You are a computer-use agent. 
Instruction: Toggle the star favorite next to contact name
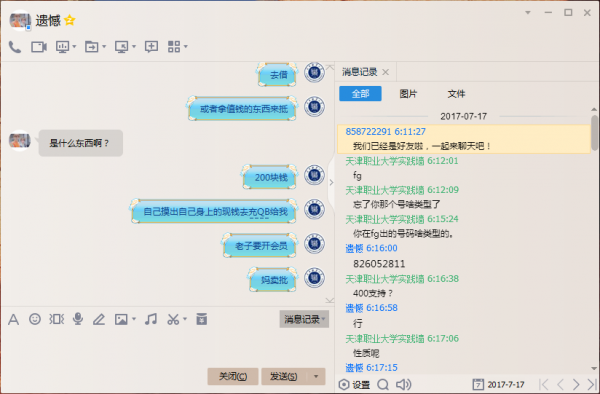70,20
